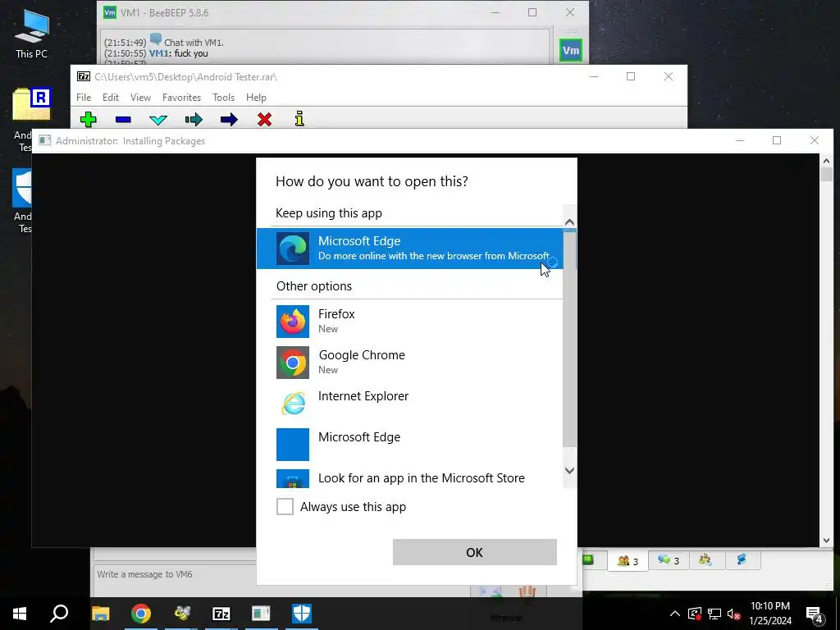Click the BeeBEEP chat icon beside Chat with VM1
Viewport: 840px width, 630px height.
[156, 39]
